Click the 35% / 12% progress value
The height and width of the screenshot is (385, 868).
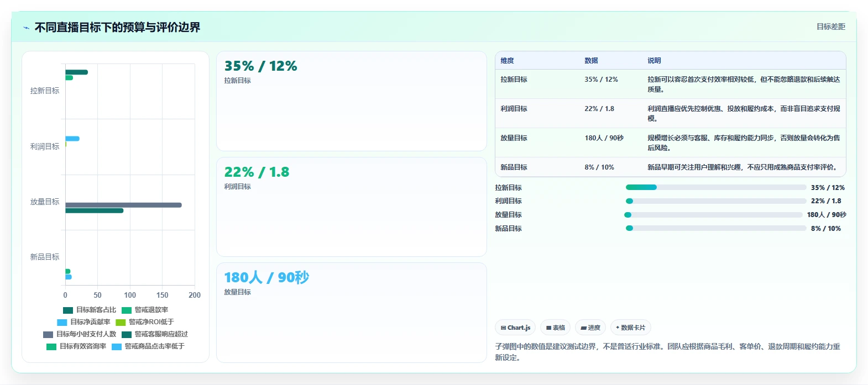[828, 188]
